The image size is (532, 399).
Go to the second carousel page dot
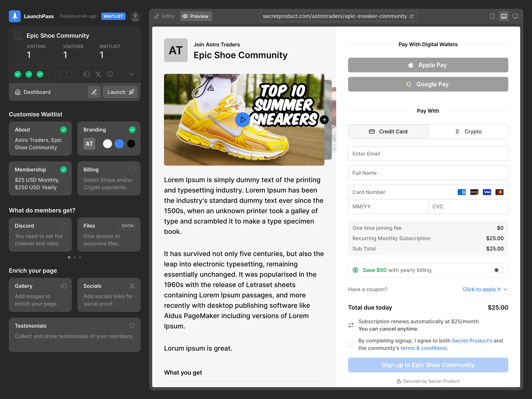tap(75, 257)
